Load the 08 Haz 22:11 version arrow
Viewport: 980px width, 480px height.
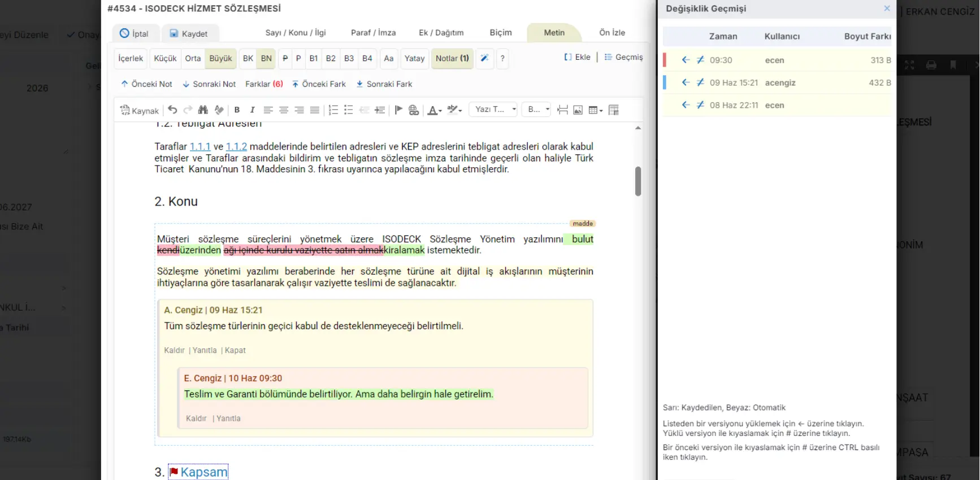(686, 105)
